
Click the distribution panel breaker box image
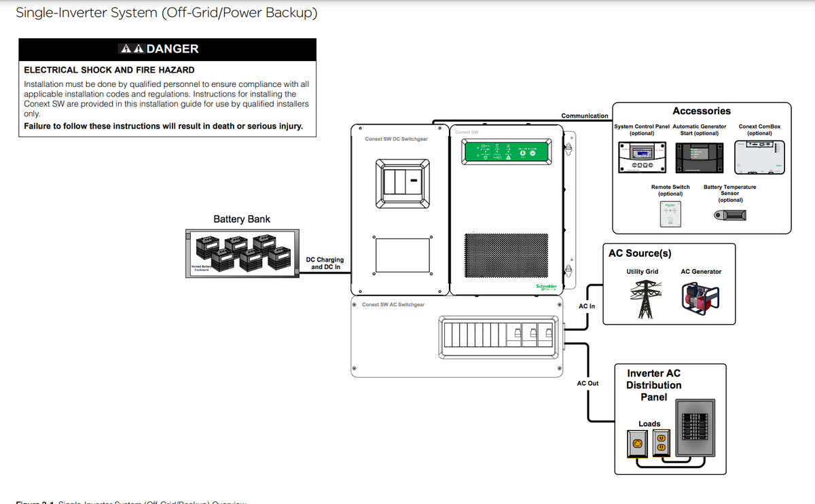(695, 429)
